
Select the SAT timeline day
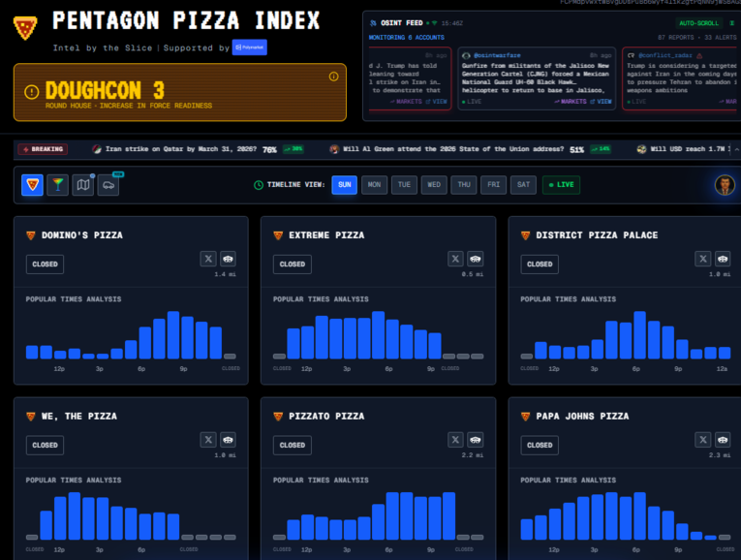click(524, 184)
